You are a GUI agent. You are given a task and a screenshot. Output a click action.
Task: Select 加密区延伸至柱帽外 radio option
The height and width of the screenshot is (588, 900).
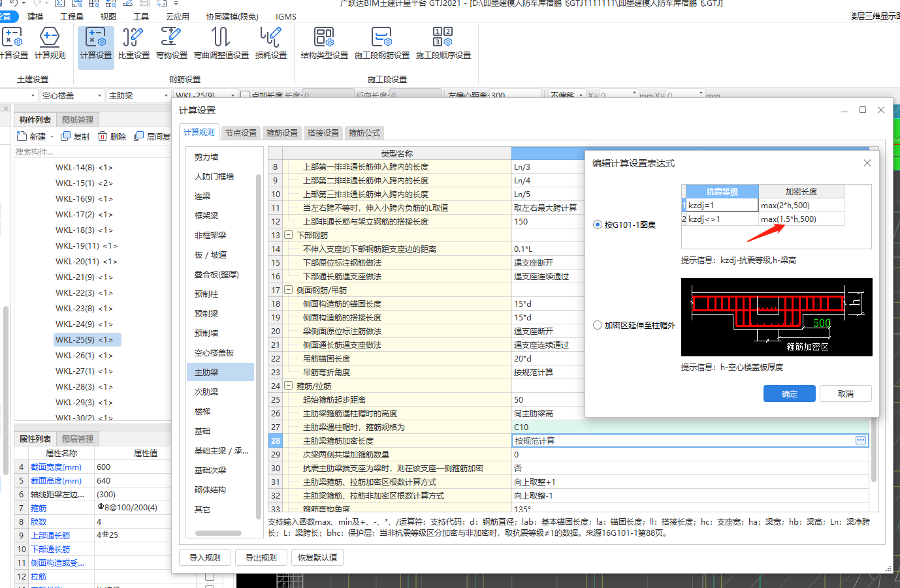coord(597,325)
